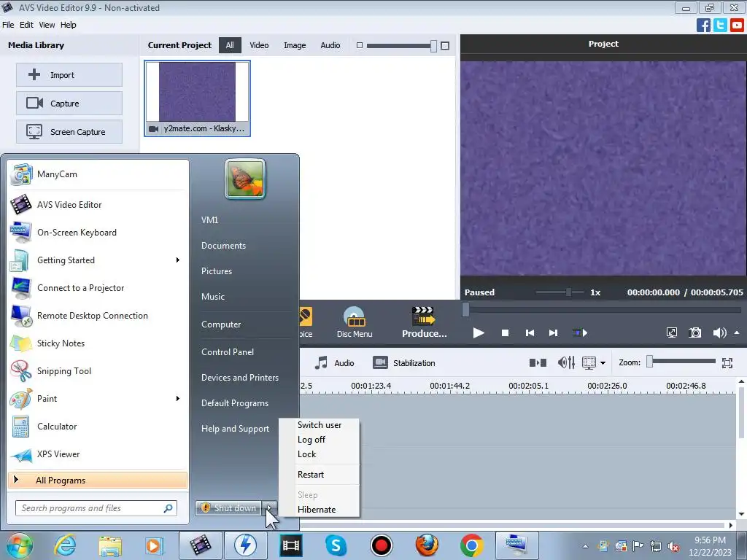Image resolution: width=747 pixels, height=560 pixels.
Task: Step to the next scene
Action: pyautogui.click(x=579, y=332)
